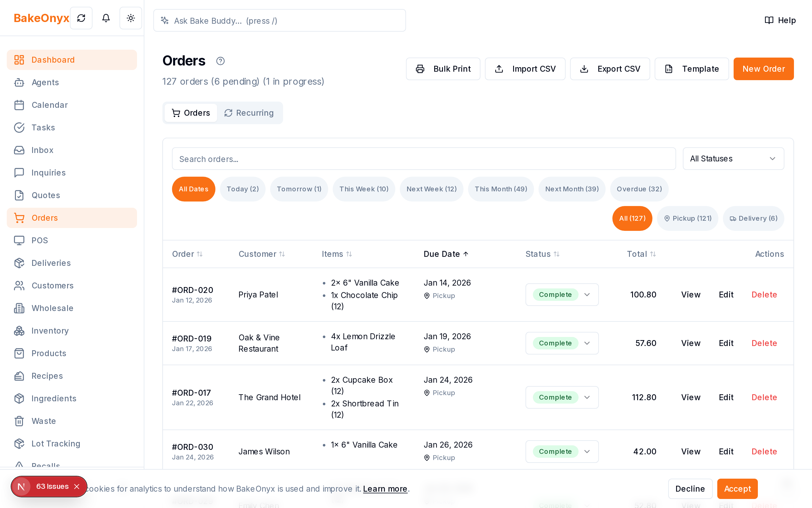
Task: Expand status dropdown for order #ORD-030
Action: tap(562, 452)
